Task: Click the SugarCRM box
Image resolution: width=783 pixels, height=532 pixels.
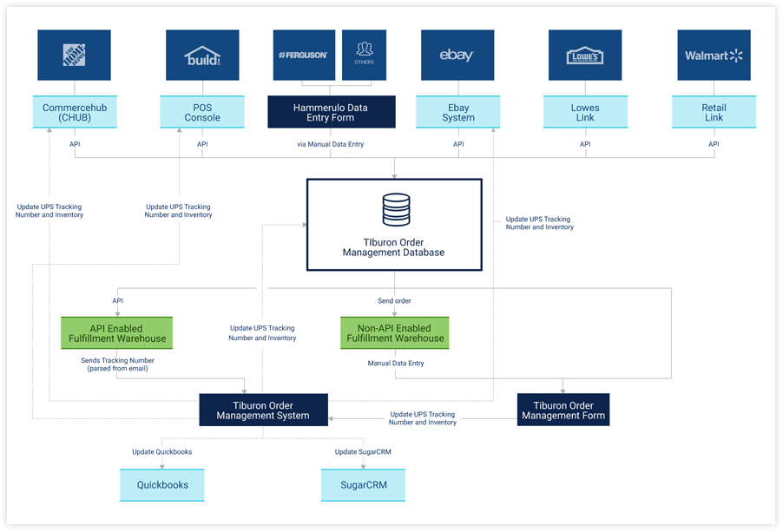Action: [x=363, y=485]
